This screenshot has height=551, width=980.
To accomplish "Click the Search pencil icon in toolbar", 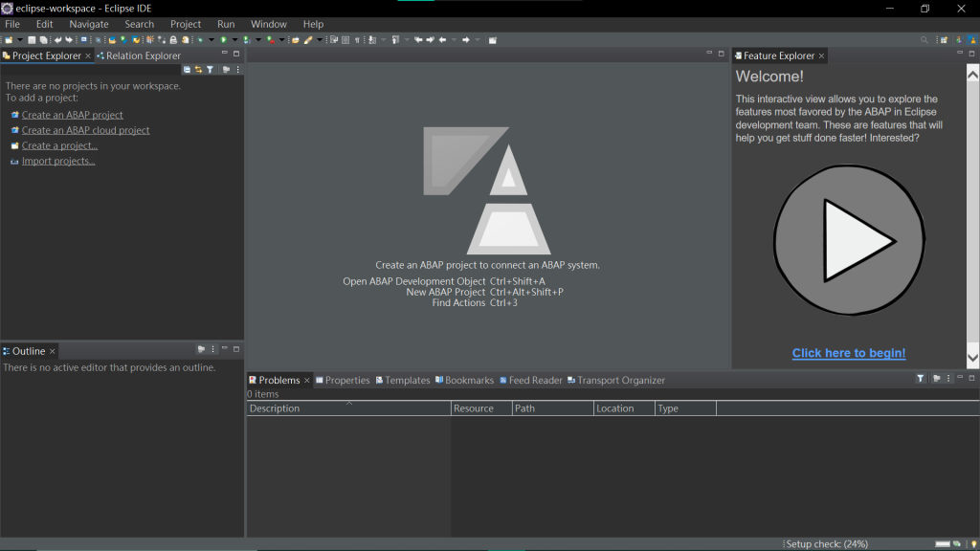I will (308, 40).
